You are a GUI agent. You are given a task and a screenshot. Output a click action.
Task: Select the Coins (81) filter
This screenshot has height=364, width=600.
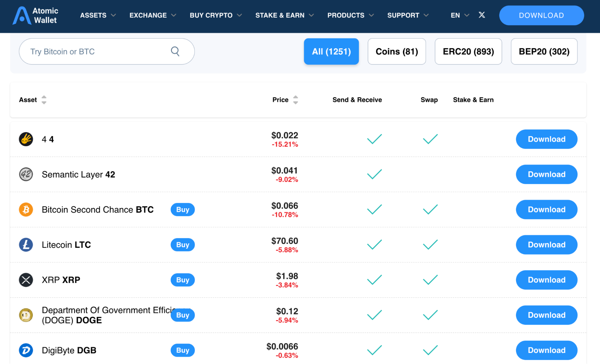[x=396, y=51]
